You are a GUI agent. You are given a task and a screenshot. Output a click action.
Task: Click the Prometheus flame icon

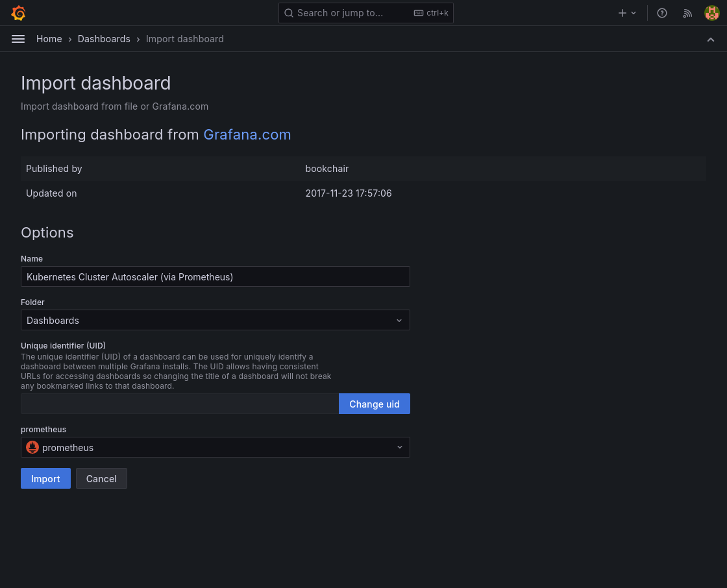click(x=32, y=447)
